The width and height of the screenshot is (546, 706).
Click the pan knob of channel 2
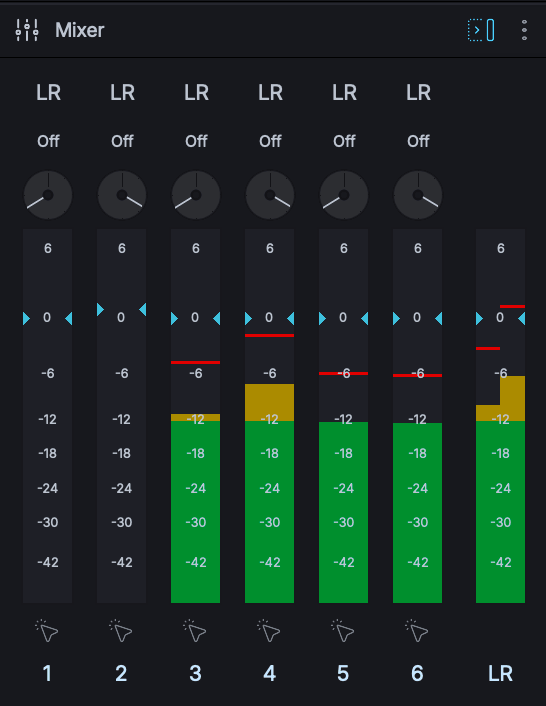click(122, 195)
